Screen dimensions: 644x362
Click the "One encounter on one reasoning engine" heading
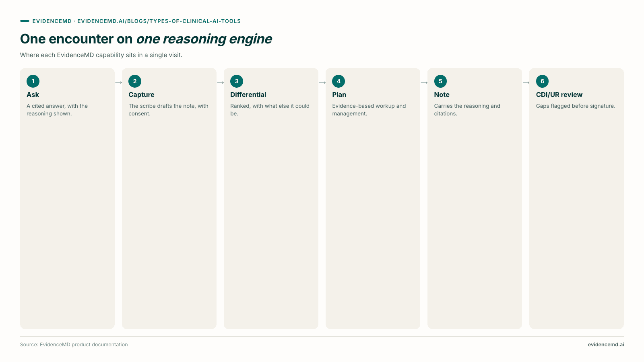146,39
